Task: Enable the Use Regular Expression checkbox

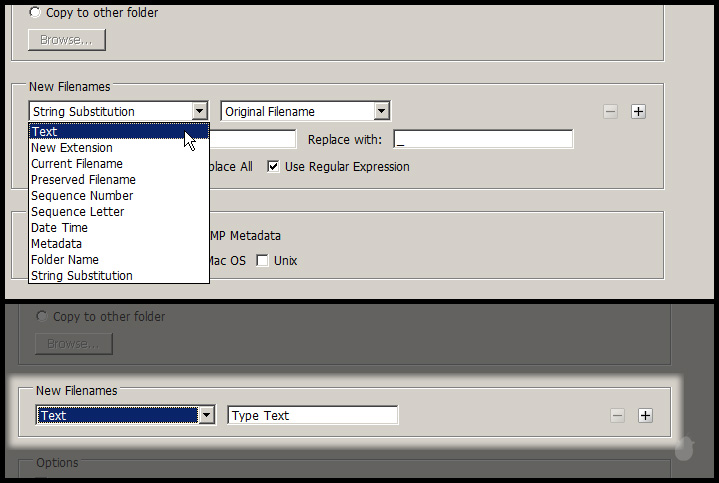Action: coord(273,167)
